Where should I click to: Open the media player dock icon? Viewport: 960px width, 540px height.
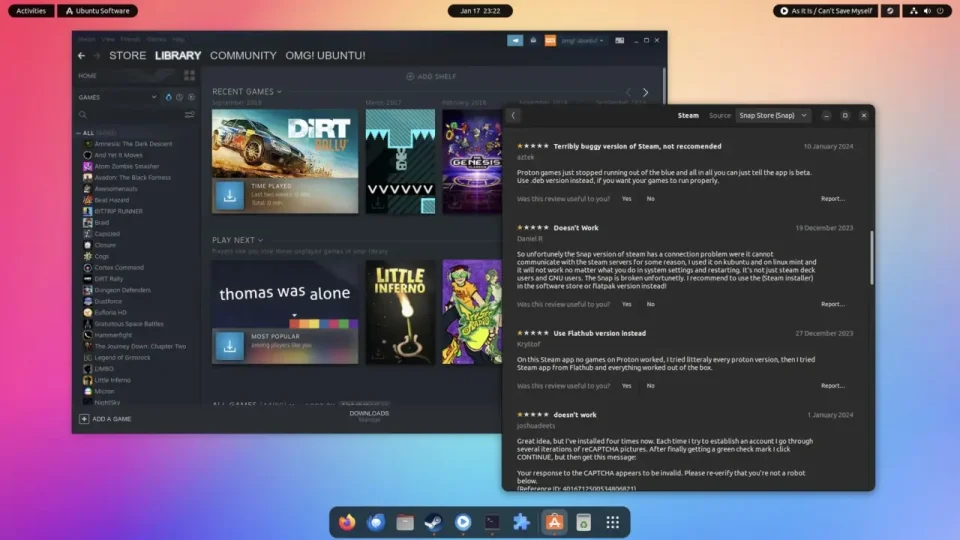click(x=463, y=522)
